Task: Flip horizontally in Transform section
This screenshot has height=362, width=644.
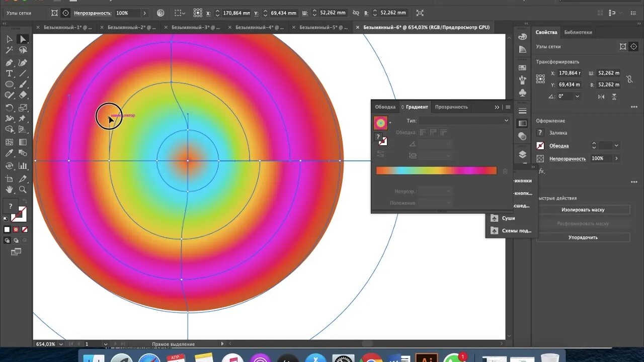Action: click(x=601, y=97)
